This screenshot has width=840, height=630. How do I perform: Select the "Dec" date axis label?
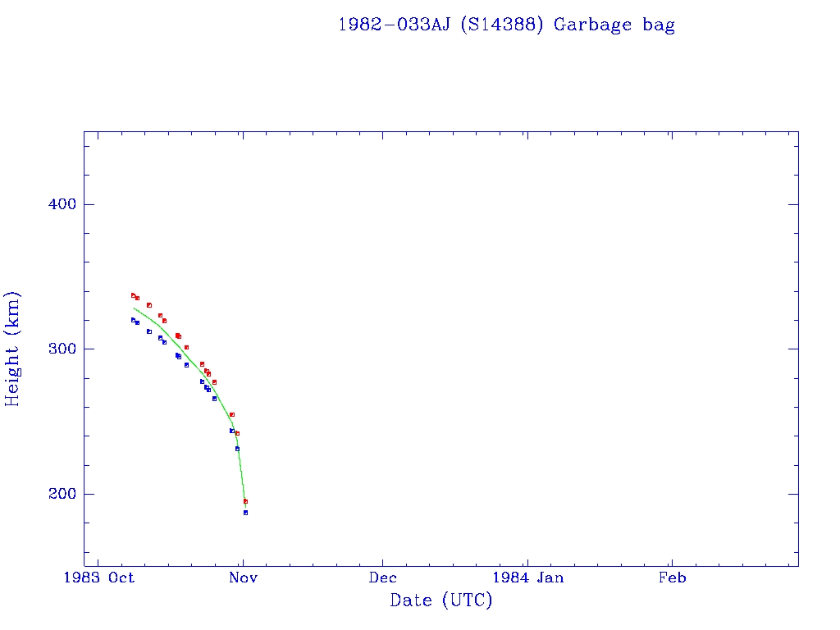point(383,577)
